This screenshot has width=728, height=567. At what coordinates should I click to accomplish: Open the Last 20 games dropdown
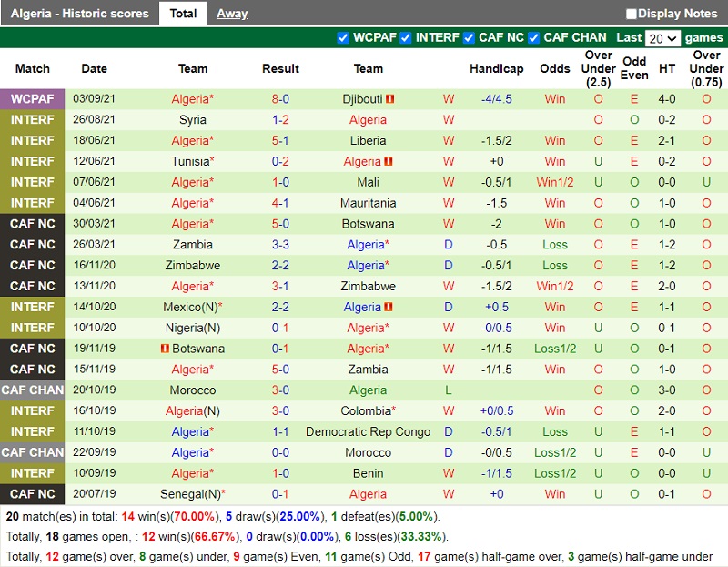(x=662, y=38)
